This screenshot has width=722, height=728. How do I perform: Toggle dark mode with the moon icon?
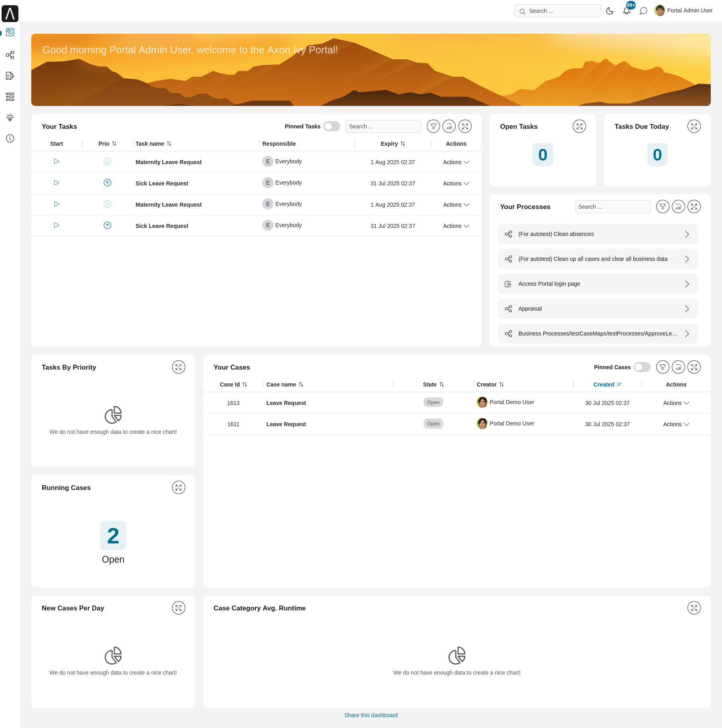pos(610,11)
